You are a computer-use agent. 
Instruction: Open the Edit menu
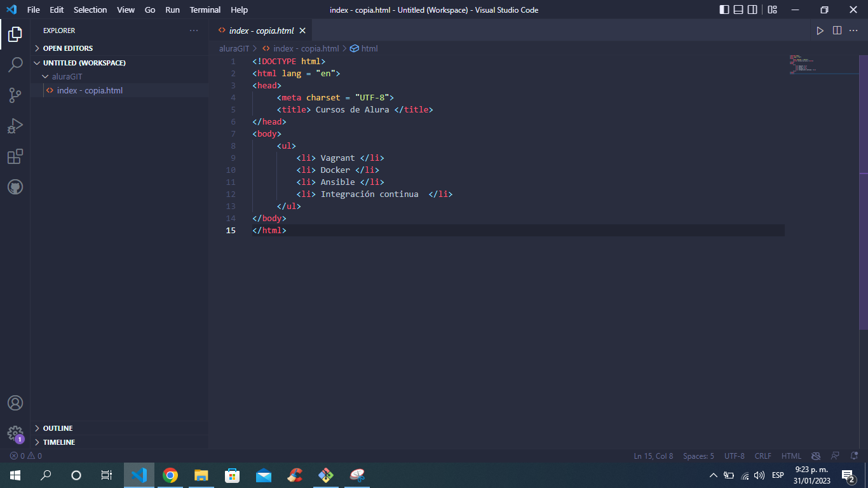click(57, 10)
